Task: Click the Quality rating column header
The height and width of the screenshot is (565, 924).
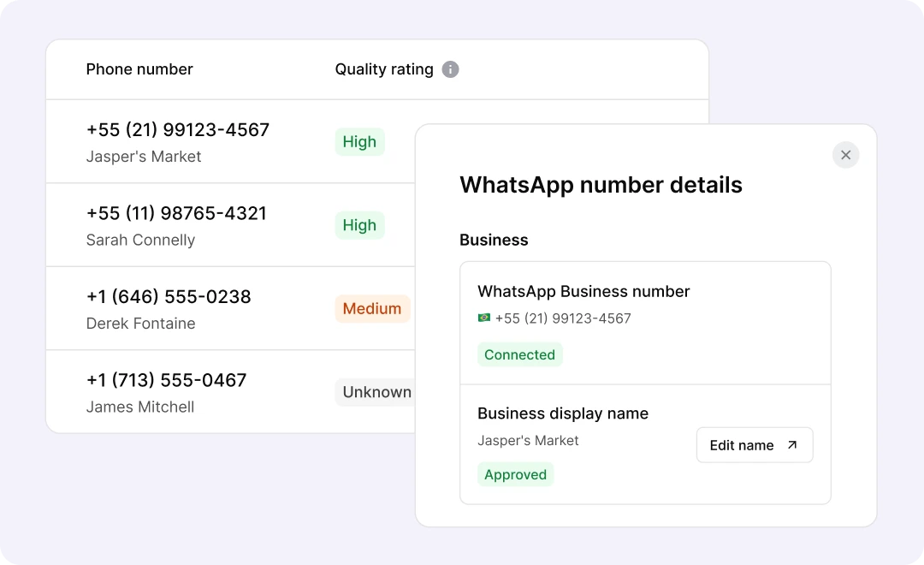Action: click(x=383, y=69)
